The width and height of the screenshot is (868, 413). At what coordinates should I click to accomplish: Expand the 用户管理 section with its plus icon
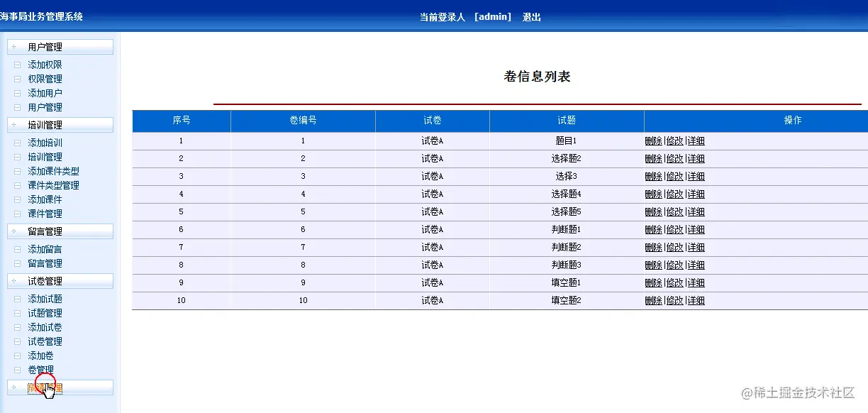[x=12, y=47]
